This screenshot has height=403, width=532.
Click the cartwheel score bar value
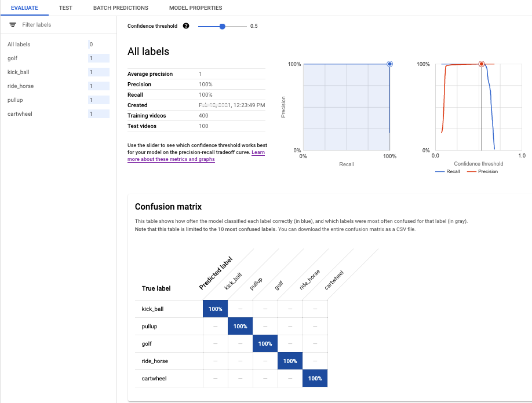99,114
